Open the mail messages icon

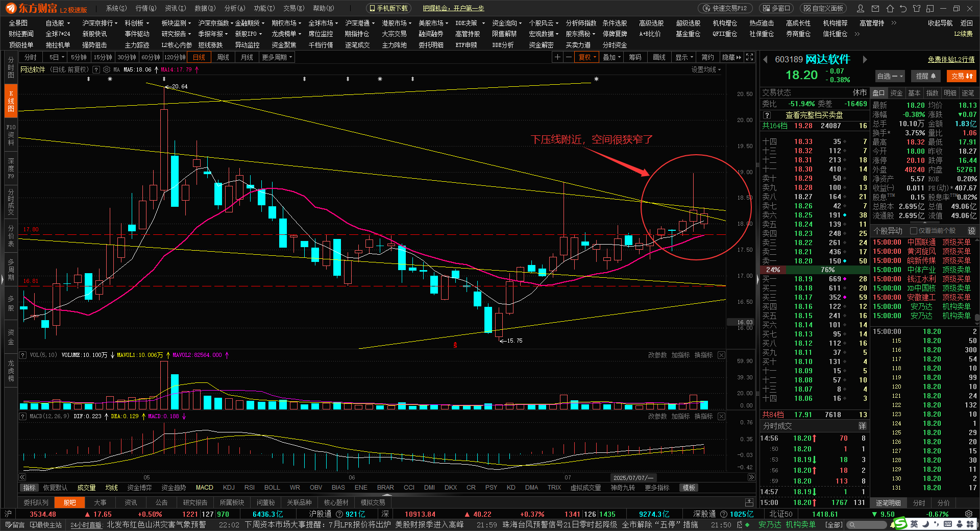click(875, 8)
